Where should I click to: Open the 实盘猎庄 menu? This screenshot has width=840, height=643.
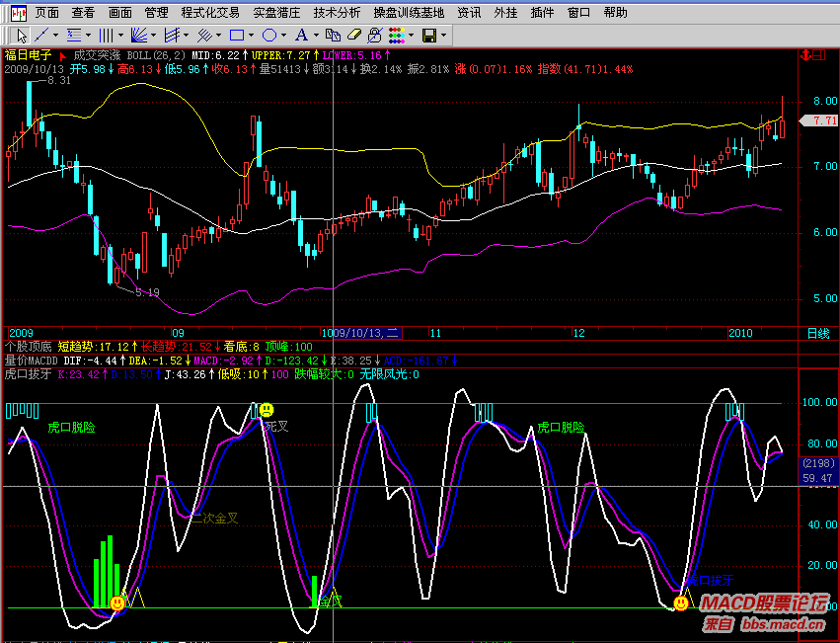click(277, 12)
